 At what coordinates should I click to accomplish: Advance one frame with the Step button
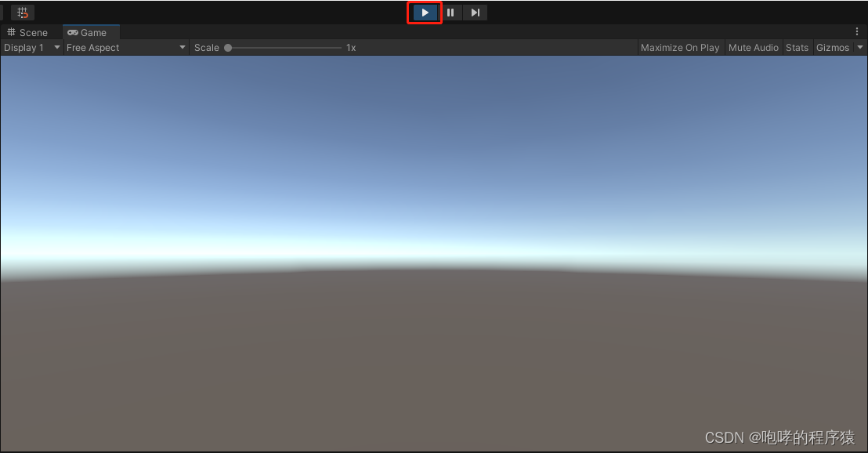pos(475,13)
